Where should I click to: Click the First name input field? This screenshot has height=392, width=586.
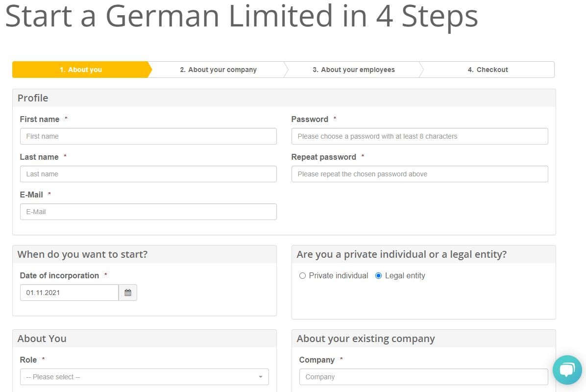(x=148, y=136)
